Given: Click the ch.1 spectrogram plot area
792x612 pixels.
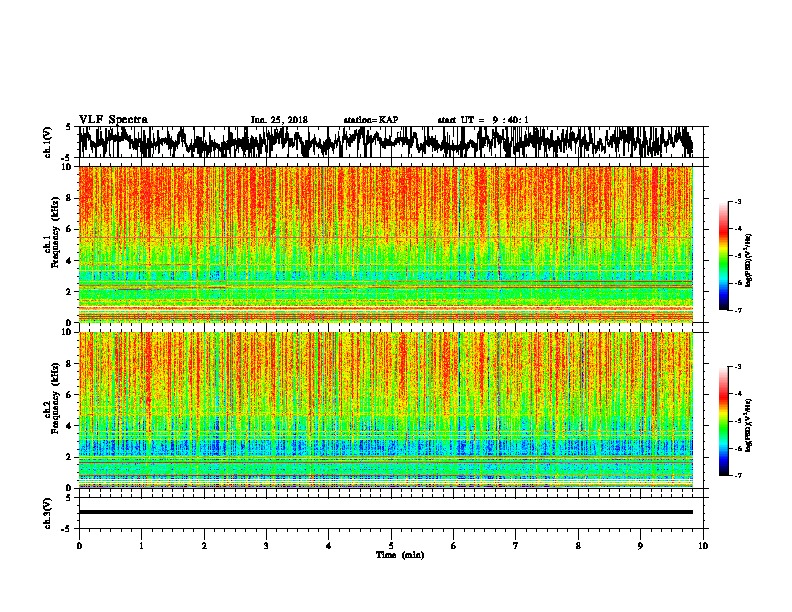Looking at the screenshot, I should [386, 244].
